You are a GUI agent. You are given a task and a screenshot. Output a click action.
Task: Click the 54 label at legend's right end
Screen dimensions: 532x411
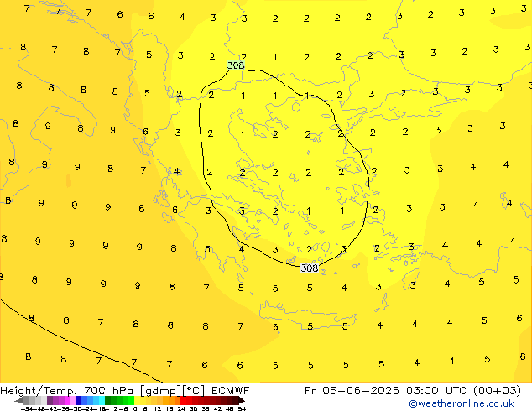pos(242,409)
